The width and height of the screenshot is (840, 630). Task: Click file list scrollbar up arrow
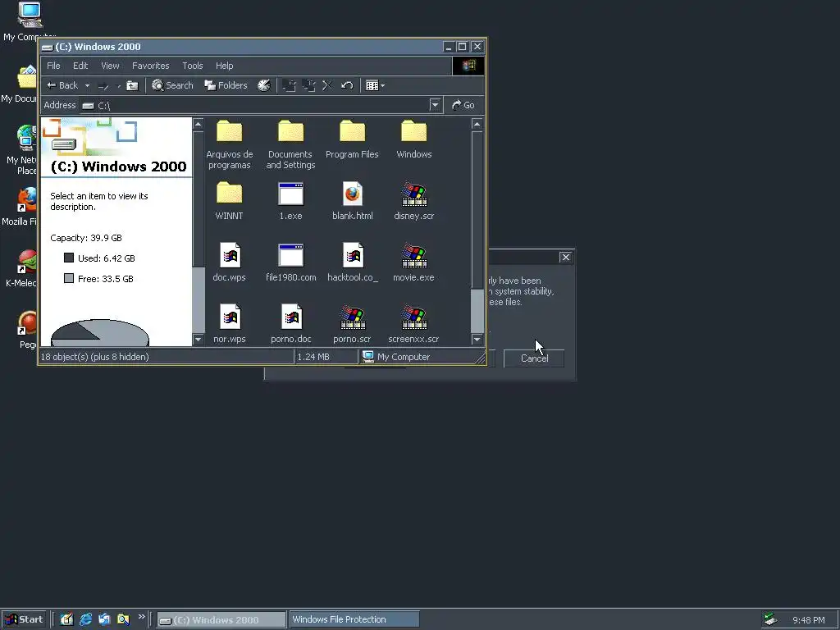click(x=477, y=125)
